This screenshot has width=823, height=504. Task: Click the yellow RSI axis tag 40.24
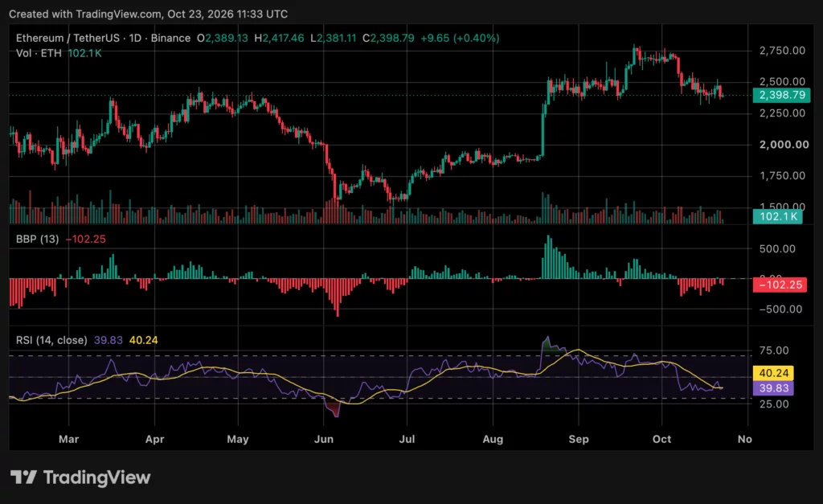(773, 373)
